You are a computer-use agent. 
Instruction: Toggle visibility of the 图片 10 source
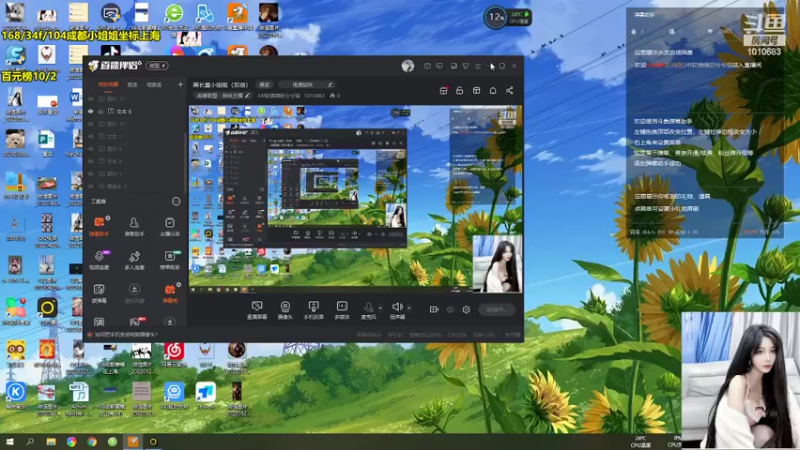91,123
